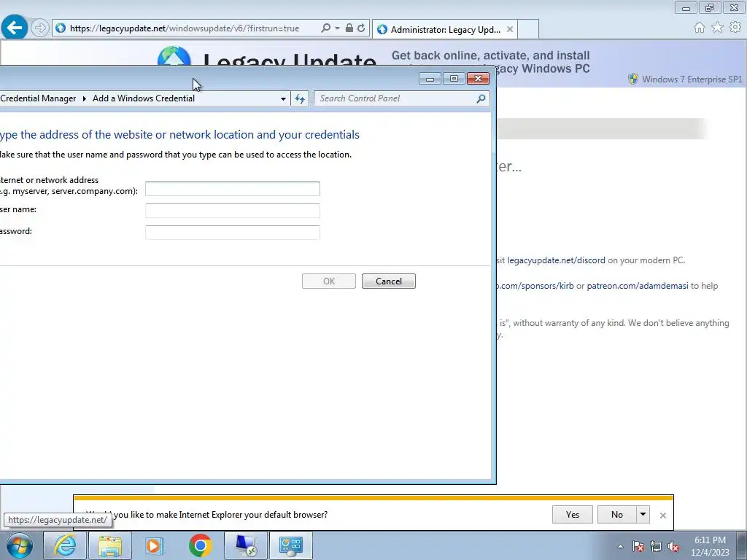
Task: Open Windows Explorer from the taskbar
Action: coord(110,545)
